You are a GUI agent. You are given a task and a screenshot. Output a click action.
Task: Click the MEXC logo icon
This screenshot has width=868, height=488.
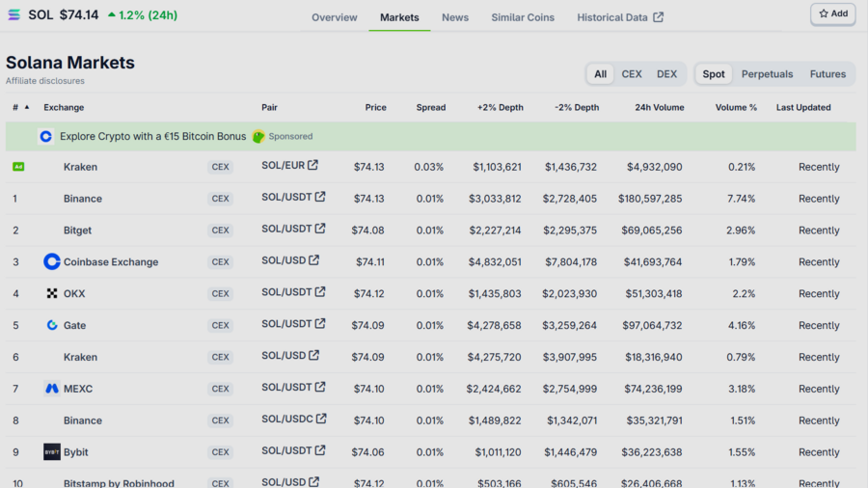[51, 389]
